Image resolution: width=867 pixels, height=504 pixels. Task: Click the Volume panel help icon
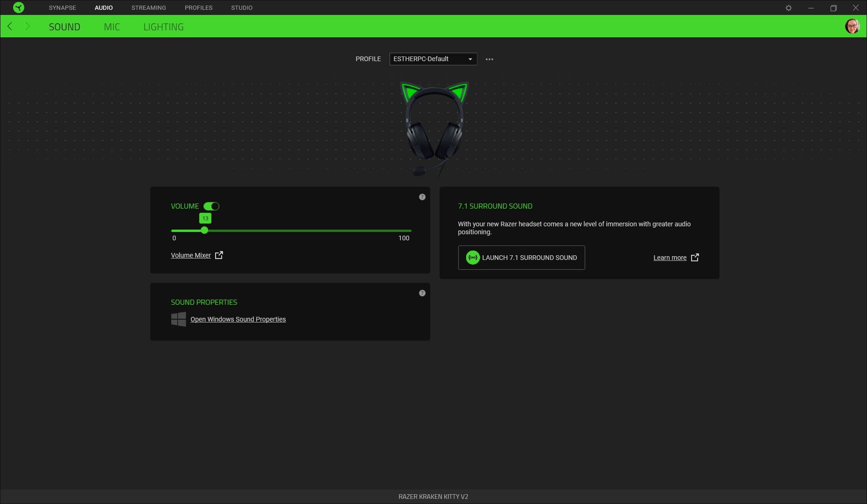pyautogui.click(x=422, y=197)
